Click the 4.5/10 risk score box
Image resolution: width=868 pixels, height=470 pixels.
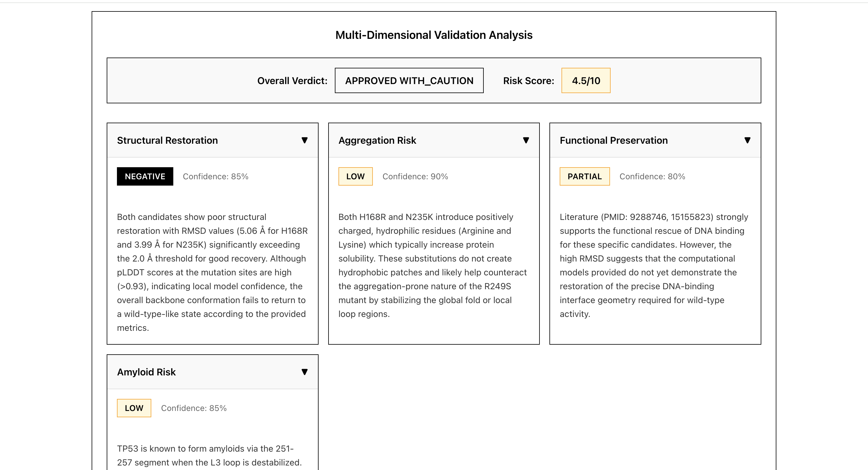586,80
